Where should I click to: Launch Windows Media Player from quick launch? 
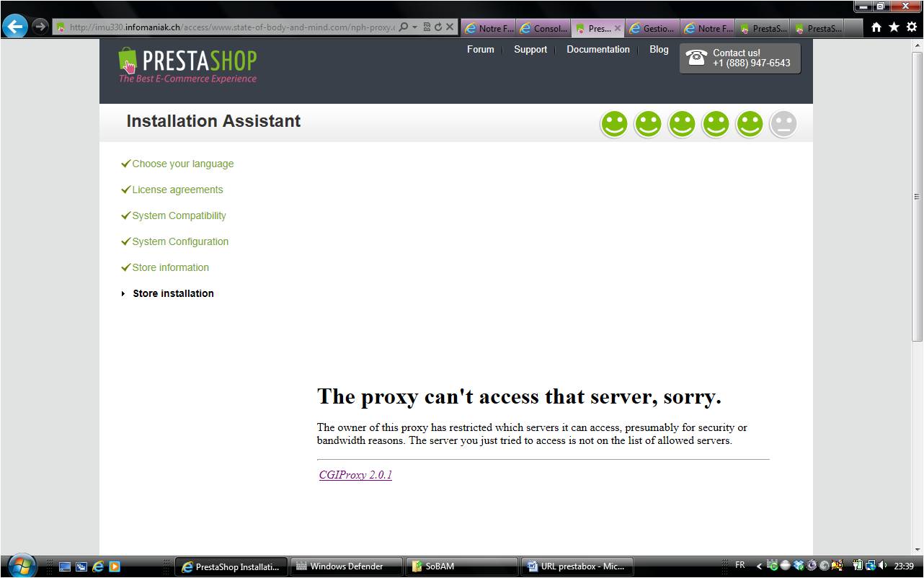pyautogui.click(x=115, y=566)
